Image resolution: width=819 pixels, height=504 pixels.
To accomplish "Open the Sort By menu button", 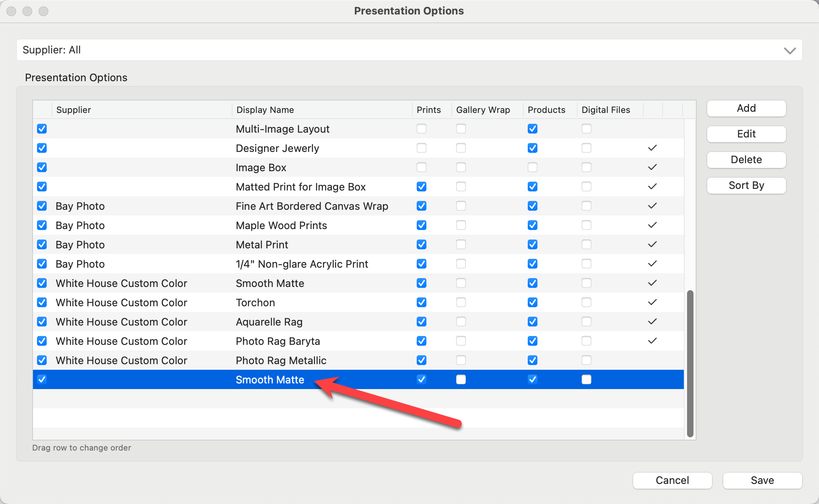I will click(746, 185).
